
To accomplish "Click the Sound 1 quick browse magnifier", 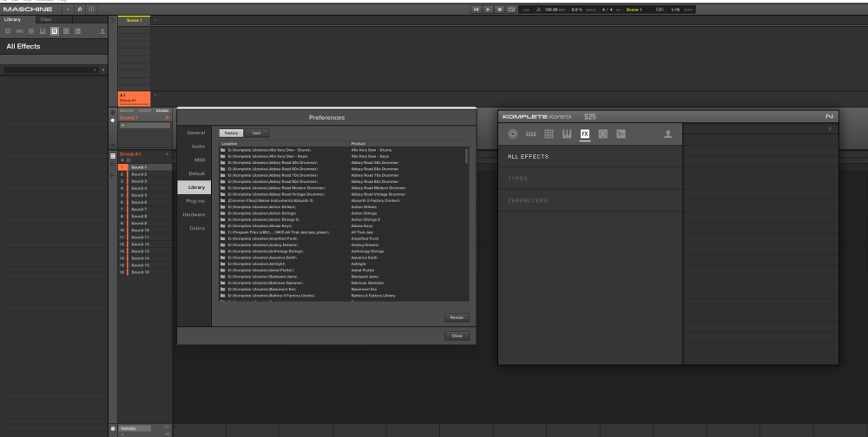I will [x=167, y=118].
